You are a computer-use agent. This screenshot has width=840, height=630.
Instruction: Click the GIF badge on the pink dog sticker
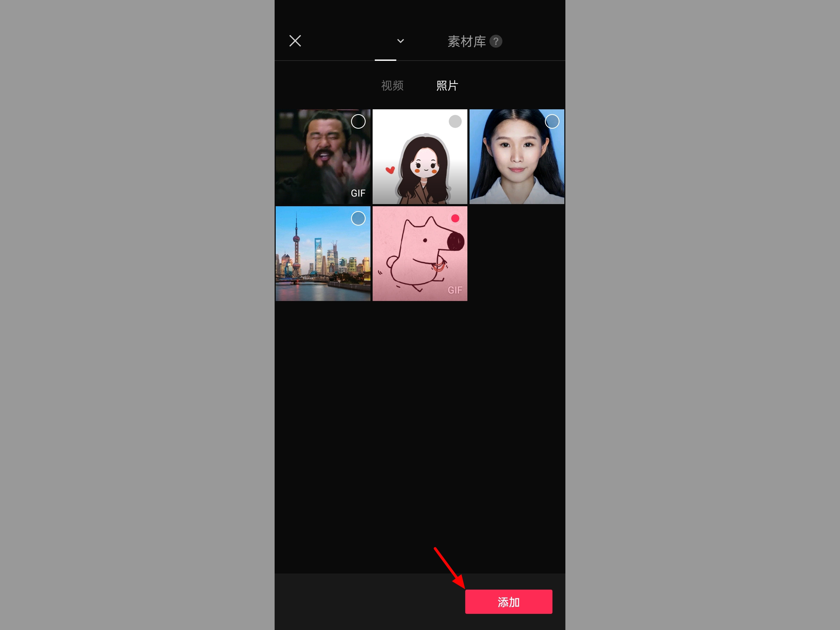coord(455,290)
